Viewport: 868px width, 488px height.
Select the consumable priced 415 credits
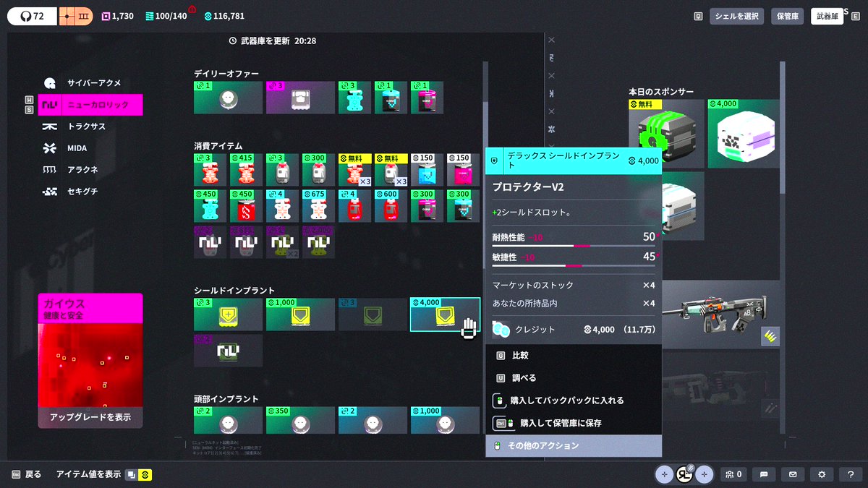(246, 170)
